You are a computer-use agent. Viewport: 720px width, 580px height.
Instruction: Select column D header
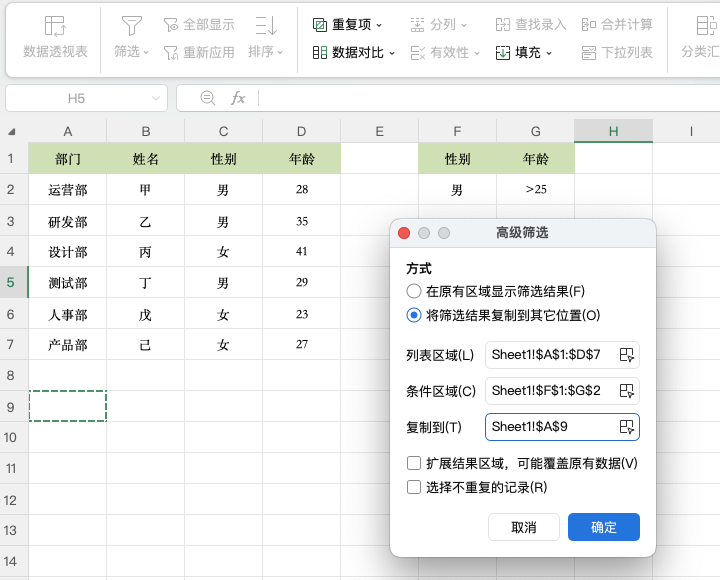[301, 131]
